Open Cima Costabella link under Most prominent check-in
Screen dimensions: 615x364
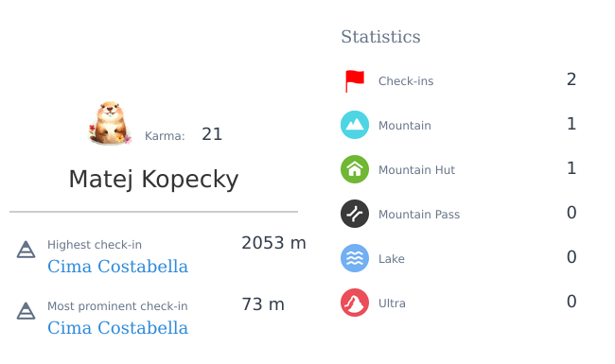coord(117,328)
